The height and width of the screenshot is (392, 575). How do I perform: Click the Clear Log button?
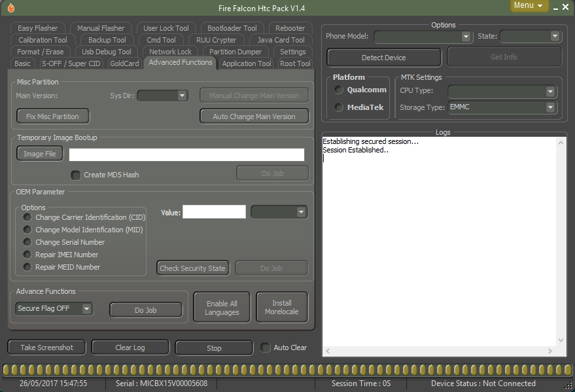click(x=130, y=347)
